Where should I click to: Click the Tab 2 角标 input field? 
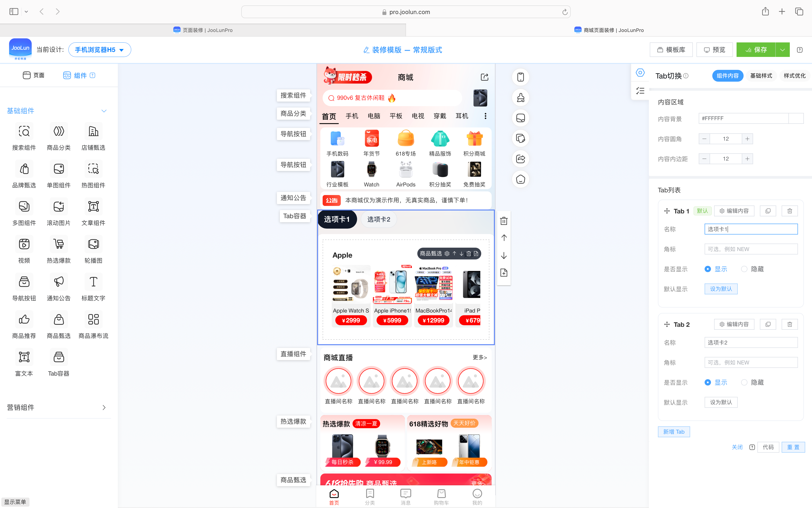pos(751,363)
